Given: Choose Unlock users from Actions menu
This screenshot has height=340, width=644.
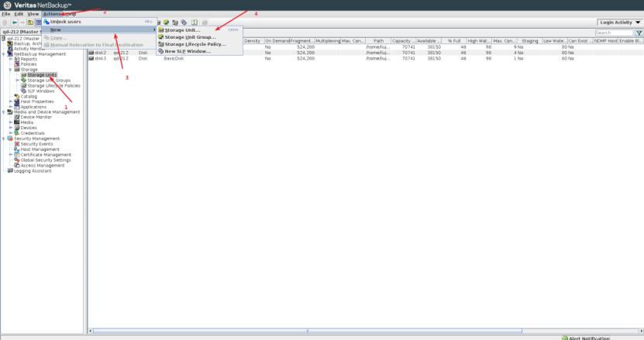Looking at the screenshot, I should pyautogui.click(x=99, y=22).
